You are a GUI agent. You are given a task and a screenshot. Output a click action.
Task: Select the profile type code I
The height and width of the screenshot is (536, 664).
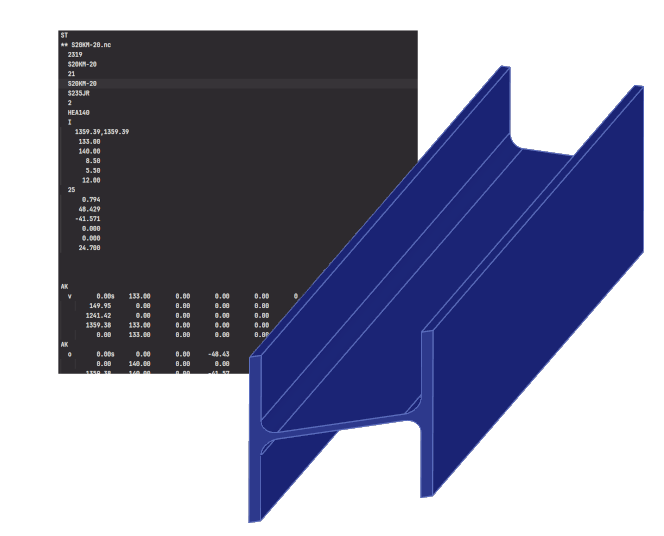[69, 122]
